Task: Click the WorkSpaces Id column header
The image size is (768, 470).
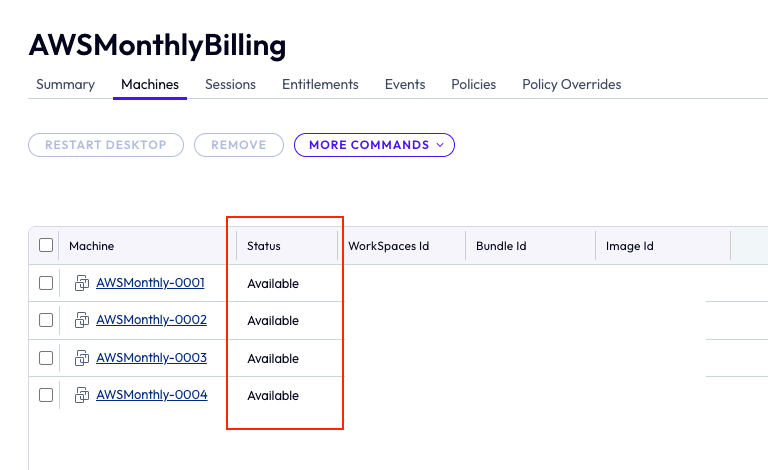Action: [388, 246]
